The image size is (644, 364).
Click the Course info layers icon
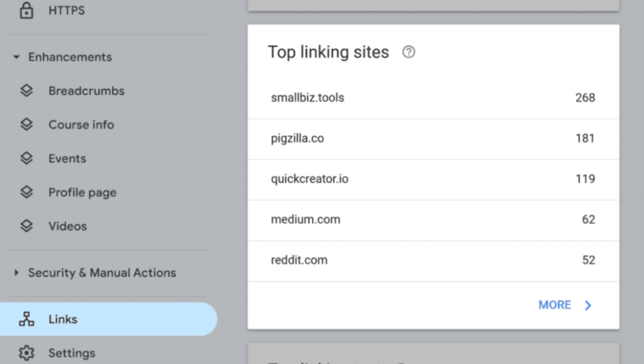[26, 124]
